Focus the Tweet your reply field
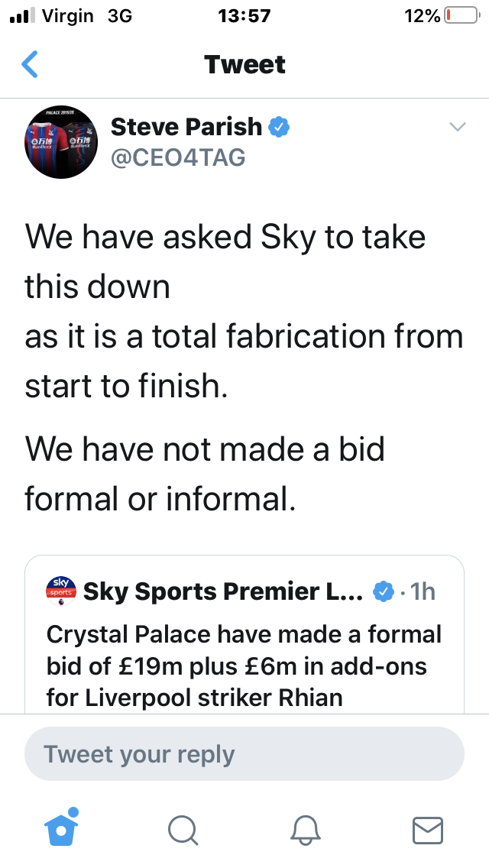This screenshot has width=489, height=868. click(244, 754)
